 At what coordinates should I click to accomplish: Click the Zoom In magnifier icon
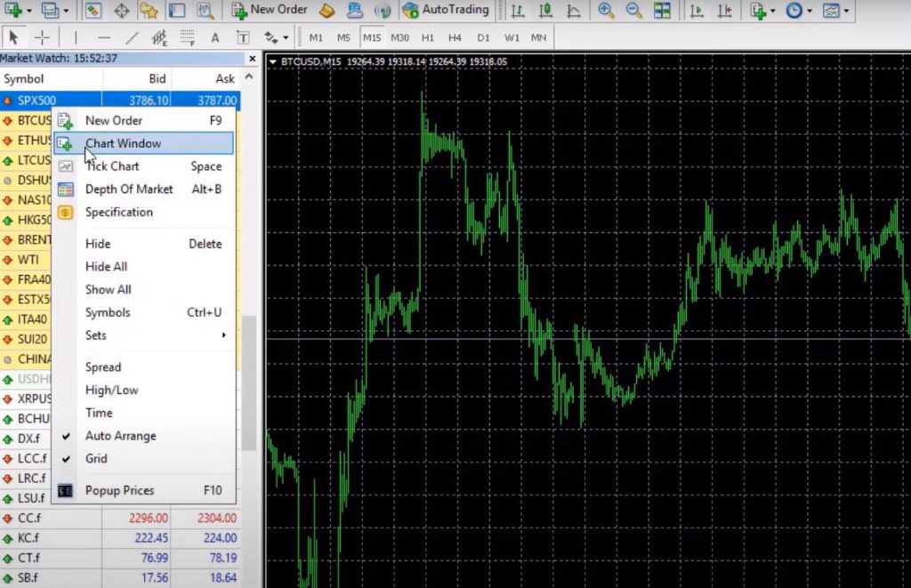tap(606, 11)
